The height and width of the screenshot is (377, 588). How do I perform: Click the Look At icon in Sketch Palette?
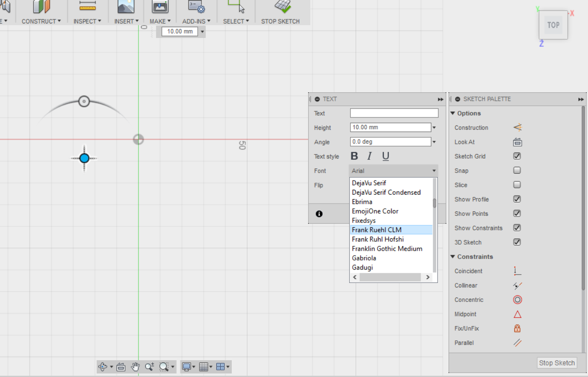(x=517, y=142)
